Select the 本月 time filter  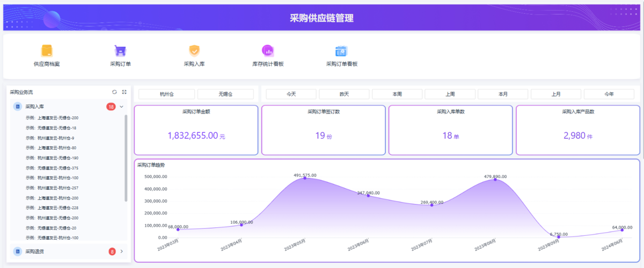click(x=503, y=94)
